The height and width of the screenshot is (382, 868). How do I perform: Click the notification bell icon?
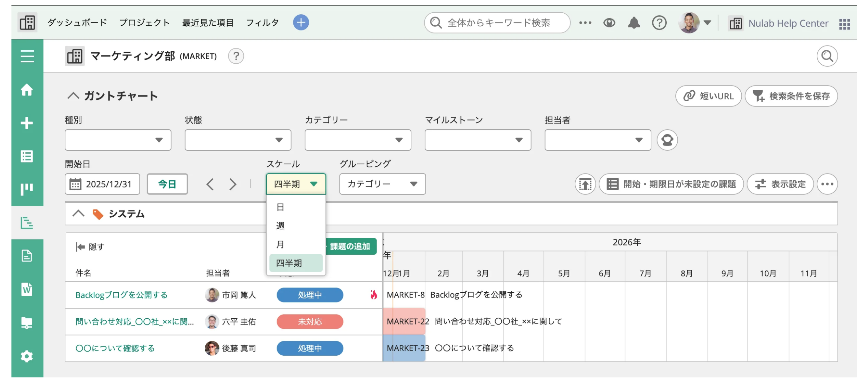(x=634, y=23)
